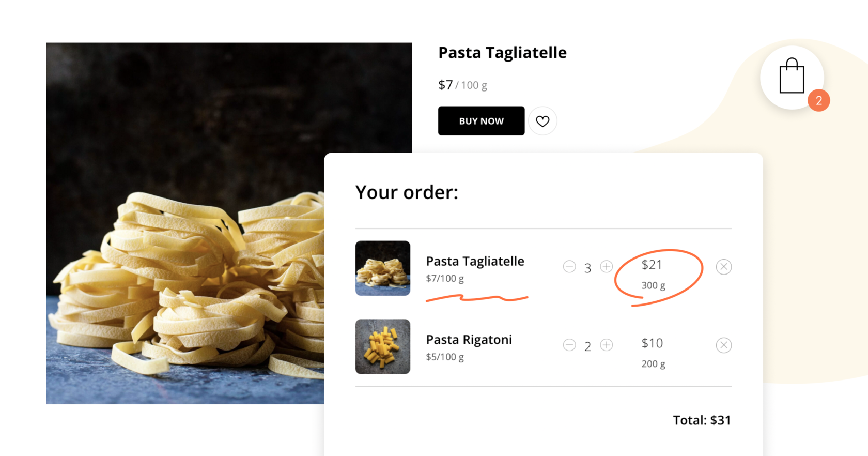The width and height of the screenshot is (868, 456).
Task: Increase Pasta Rigatoni quantity with plus
Action: click(x=607, y=345)
